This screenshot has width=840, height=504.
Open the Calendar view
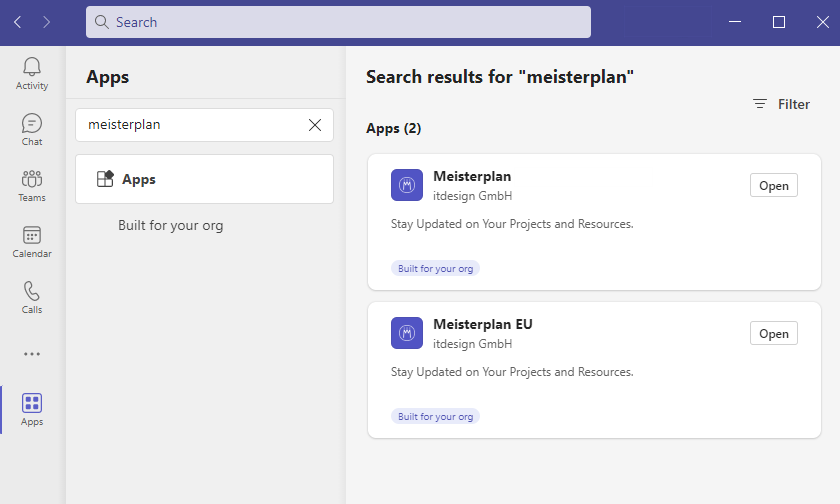32,242
